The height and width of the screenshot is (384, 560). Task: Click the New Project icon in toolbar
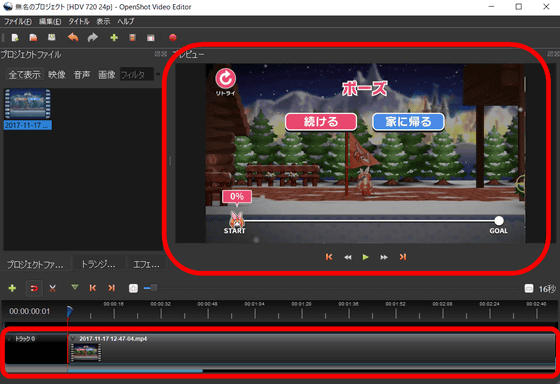(15, 38)
